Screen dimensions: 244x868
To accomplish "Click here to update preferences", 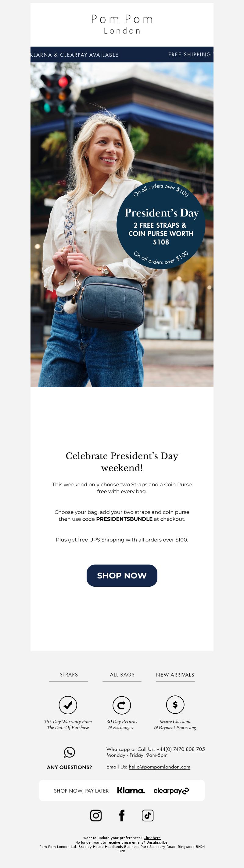I will point(152,837).
